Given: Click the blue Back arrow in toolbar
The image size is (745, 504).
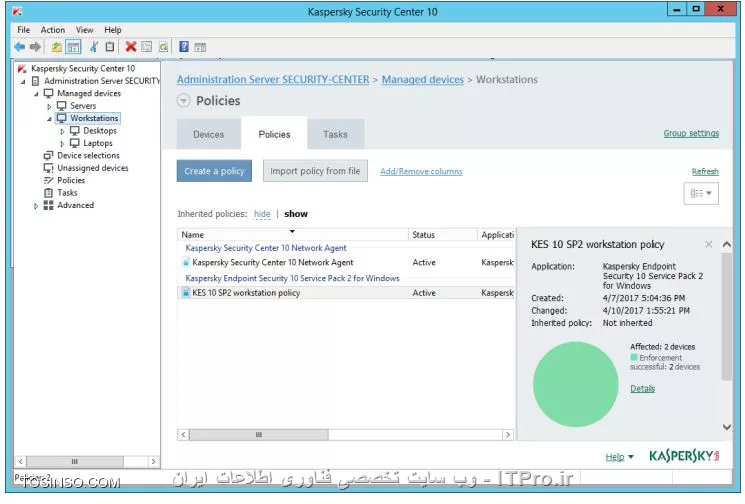Looking at the screenshot, I should click(x=19, y=47).
